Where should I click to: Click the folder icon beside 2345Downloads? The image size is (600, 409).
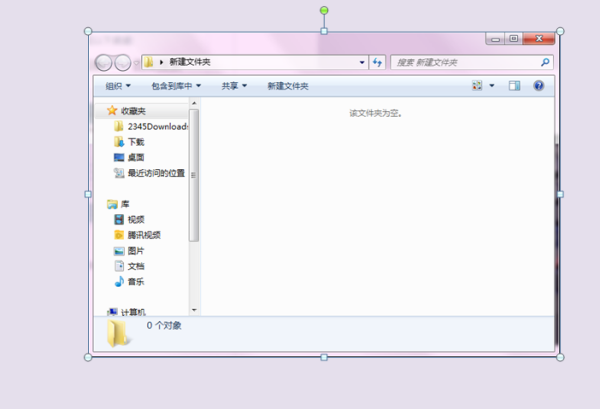click(x=119, y=126)
